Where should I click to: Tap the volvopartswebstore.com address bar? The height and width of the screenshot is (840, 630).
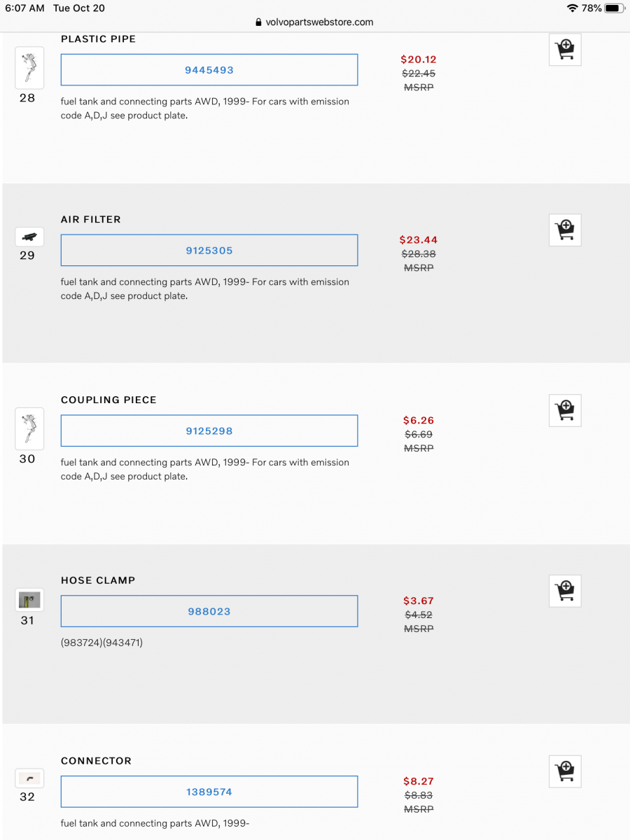pos(319,22)
